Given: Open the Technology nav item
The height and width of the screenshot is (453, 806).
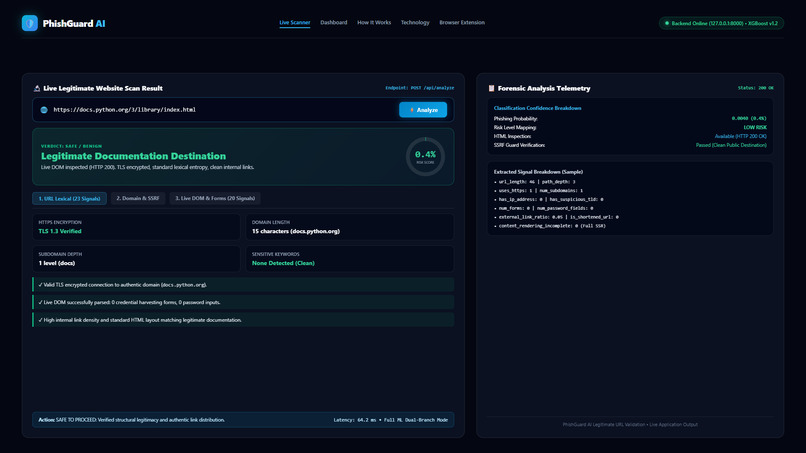Looking at the screenshot, I should point(415,23).
